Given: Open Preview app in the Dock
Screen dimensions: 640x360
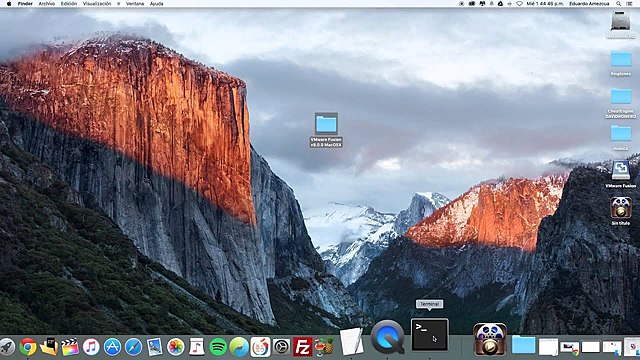Looking at the screenshot, I should coord(155,347).
